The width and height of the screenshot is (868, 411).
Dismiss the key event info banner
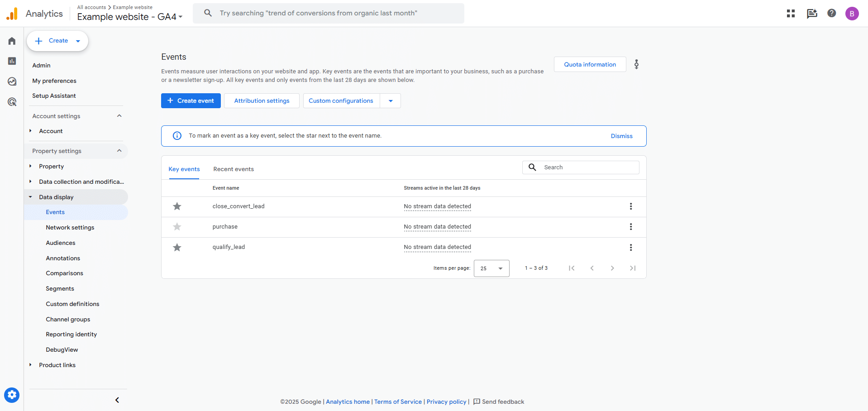pyautogui.click(x=621, y=136)
